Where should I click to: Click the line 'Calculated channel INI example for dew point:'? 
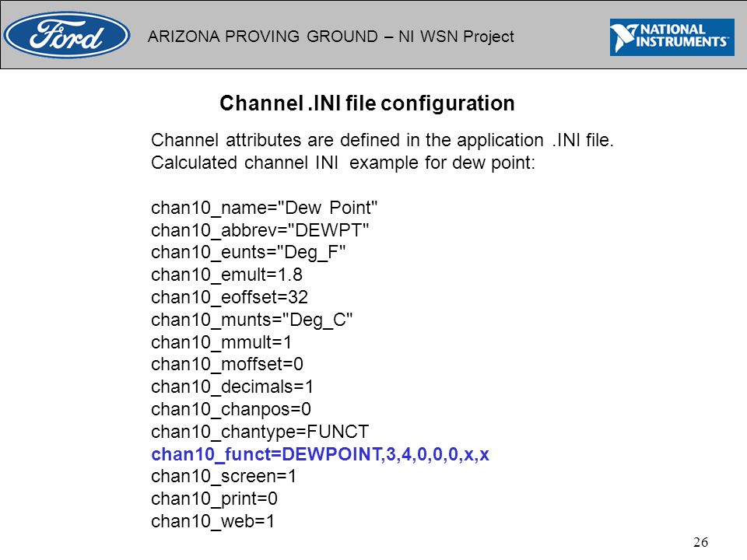pyautogui.click(x=343, y=163)
